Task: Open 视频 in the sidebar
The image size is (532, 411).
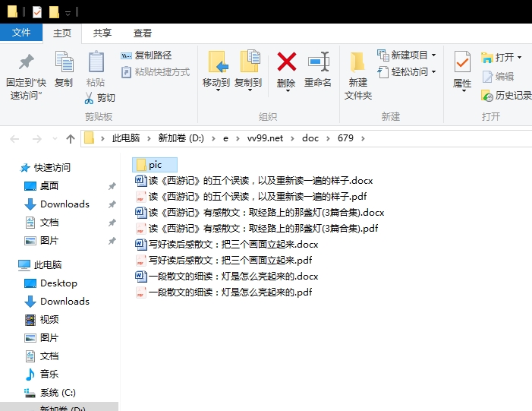Action: coord(42,320)
